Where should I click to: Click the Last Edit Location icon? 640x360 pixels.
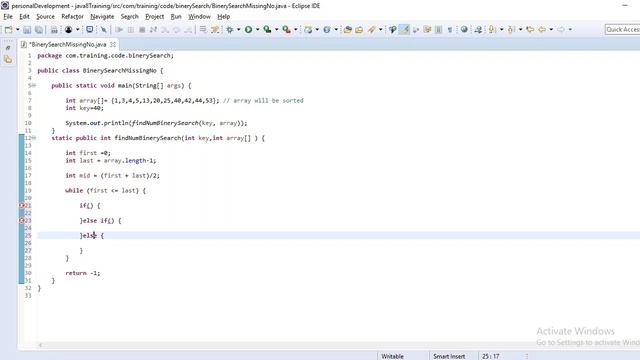(x=530, y=29)
